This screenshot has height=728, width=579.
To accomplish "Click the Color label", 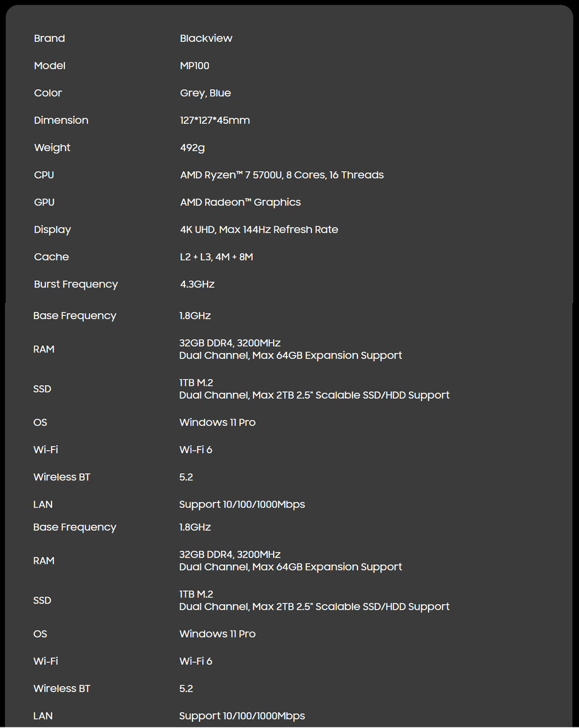I will pyautogui.click(x=48, y=93).
